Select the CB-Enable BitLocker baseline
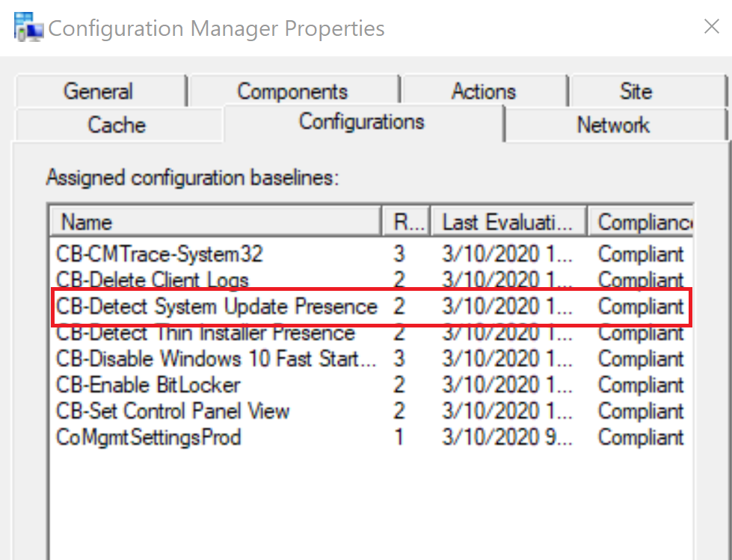This screenshot has width=732, height=560. 148,385
